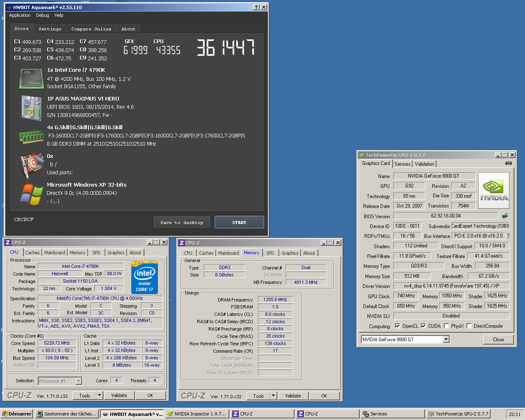Switch to NVIDIA Inspector in taskbar
525x420 pixels.
click(x=197, y=414)
